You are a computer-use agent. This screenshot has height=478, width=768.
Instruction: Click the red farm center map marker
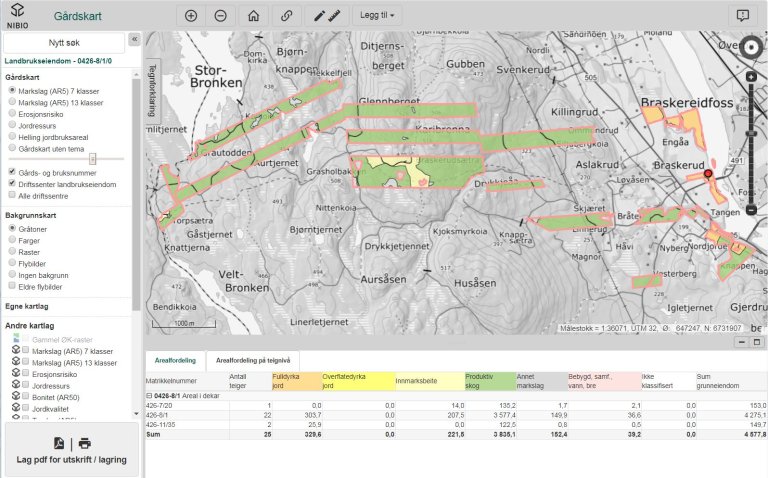[x=709, y=174]
